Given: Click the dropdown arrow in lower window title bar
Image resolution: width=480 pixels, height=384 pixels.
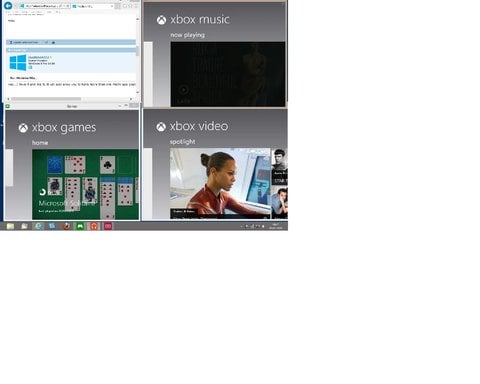Looking at the screenshot, I should click(x=120, y=106).
